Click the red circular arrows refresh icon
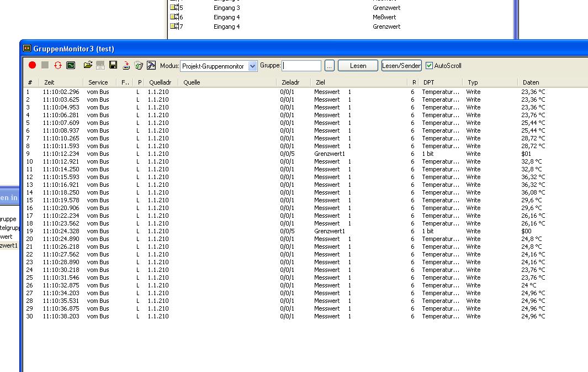588x372 pixels. click(x=57, y=65)
